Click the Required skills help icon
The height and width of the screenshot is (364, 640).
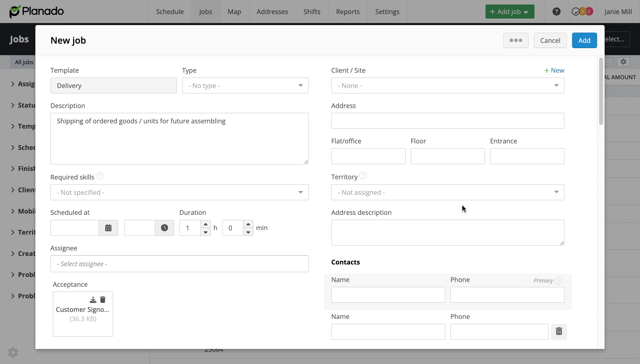[x=100, y=176]
